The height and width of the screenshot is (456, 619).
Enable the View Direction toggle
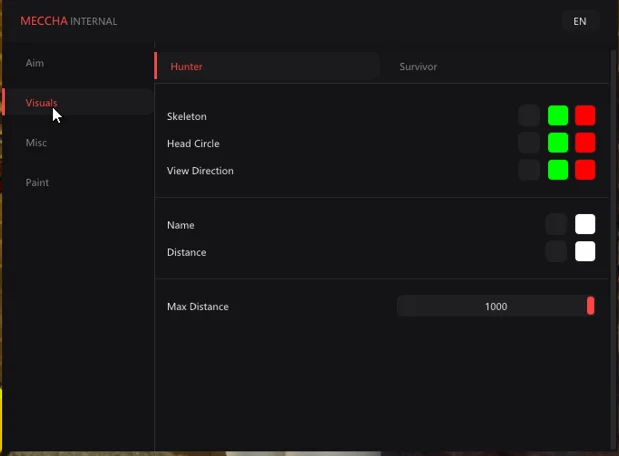pyautogui.click(x=529, y=170)
